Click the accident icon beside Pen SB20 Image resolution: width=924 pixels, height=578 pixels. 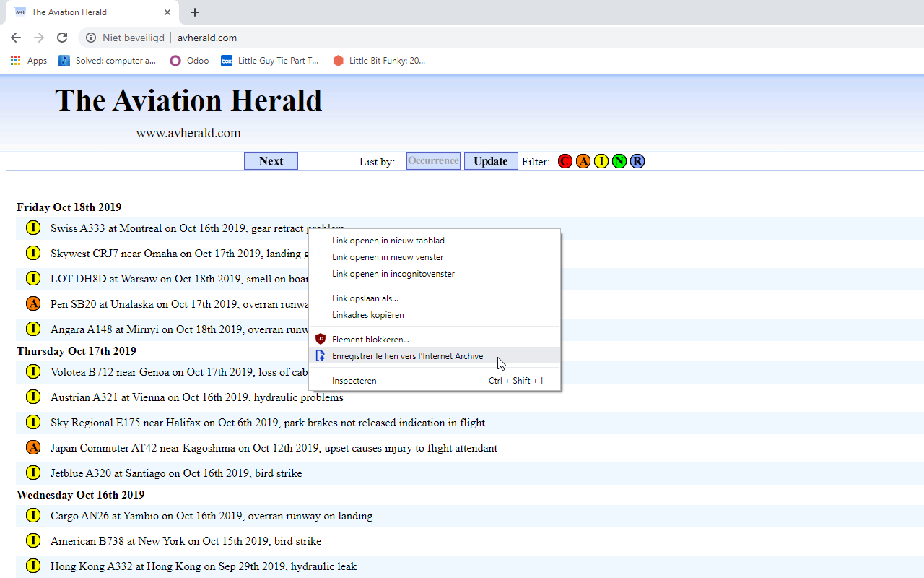(32, 304)
